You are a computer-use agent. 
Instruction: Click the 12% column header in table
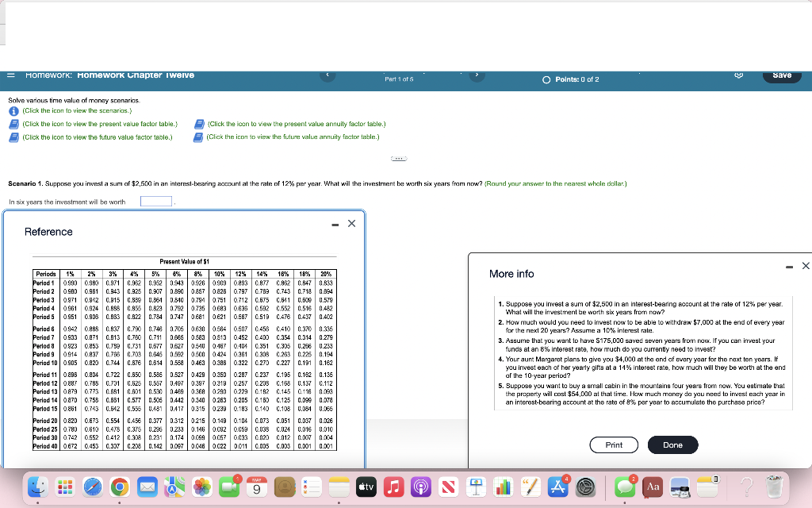(241, 274)
